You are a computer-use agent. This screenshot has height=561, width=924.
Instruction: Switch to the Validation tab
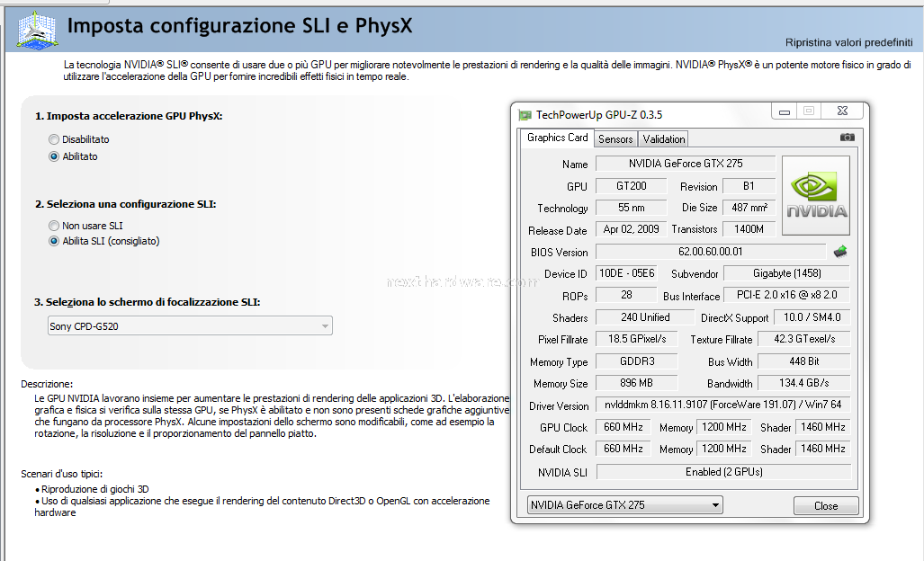coord(664,139)
